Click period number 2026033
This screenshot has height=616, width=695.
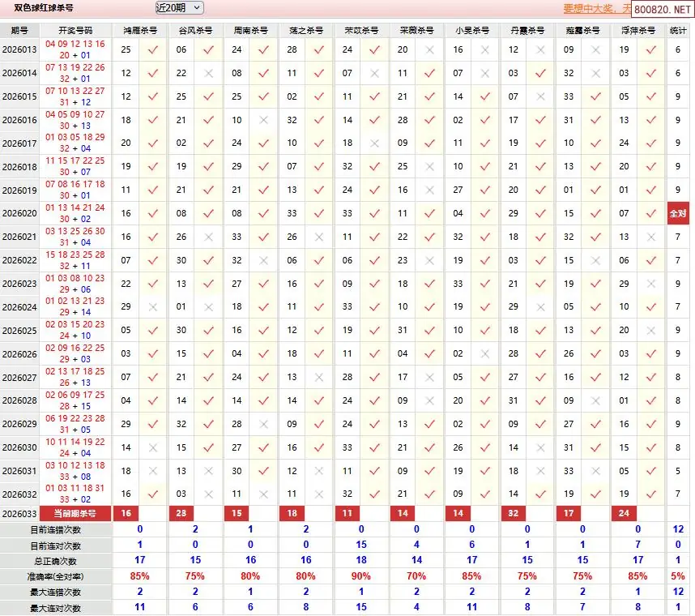(x=19, y=513)
